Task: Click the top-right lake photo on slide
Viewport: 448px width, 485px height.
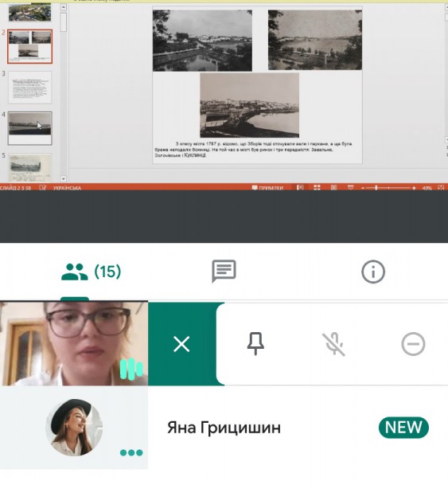Action: (315, 40)
